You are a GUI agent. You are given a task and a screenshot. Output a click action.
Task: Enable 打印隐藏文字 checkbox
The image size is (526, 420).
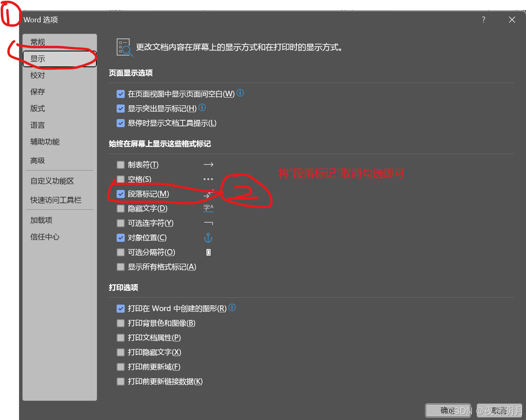tap(121, 352)
